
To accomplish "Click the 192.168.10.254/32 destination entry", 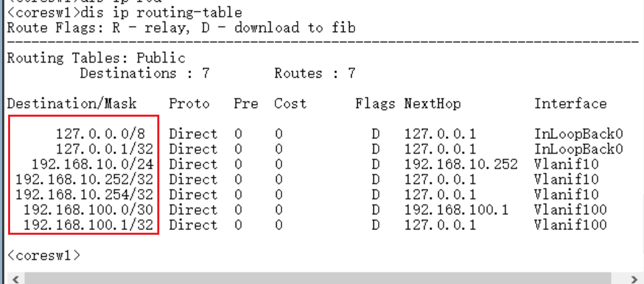I will [x=83, y=194].
